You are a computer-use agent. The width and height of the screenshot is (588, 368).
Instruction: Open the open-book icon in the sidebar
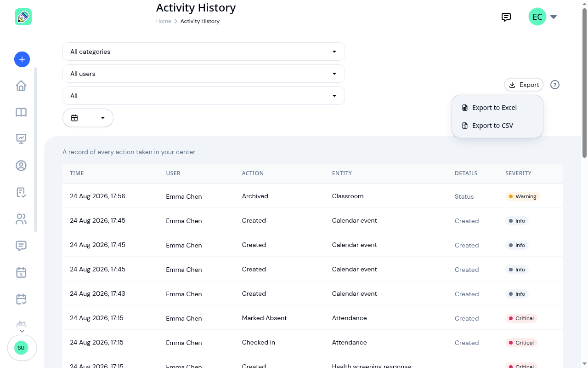click(x=21, y=112)
